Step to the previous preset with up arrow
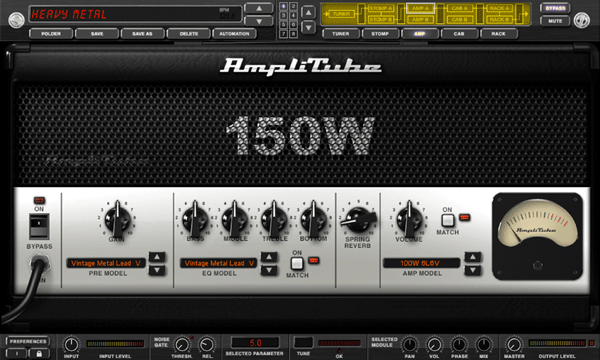 point(259,8)
